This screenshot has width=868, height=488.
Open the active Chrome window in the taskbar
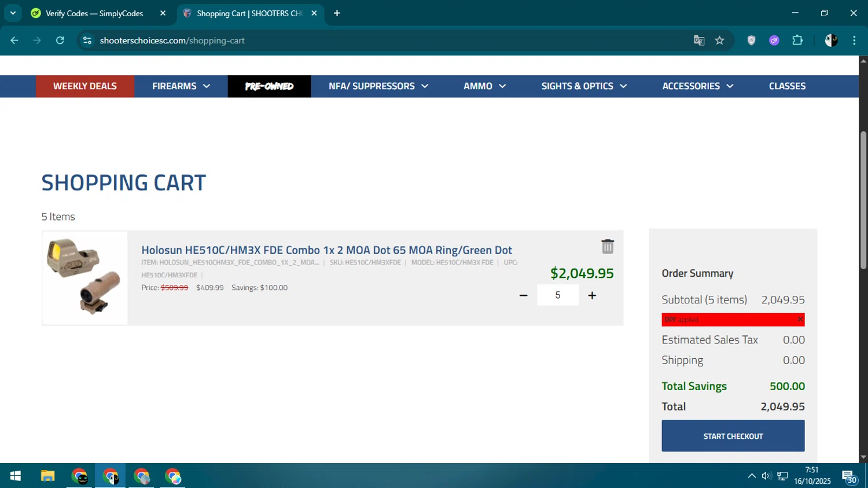click(x=111, y=476)
